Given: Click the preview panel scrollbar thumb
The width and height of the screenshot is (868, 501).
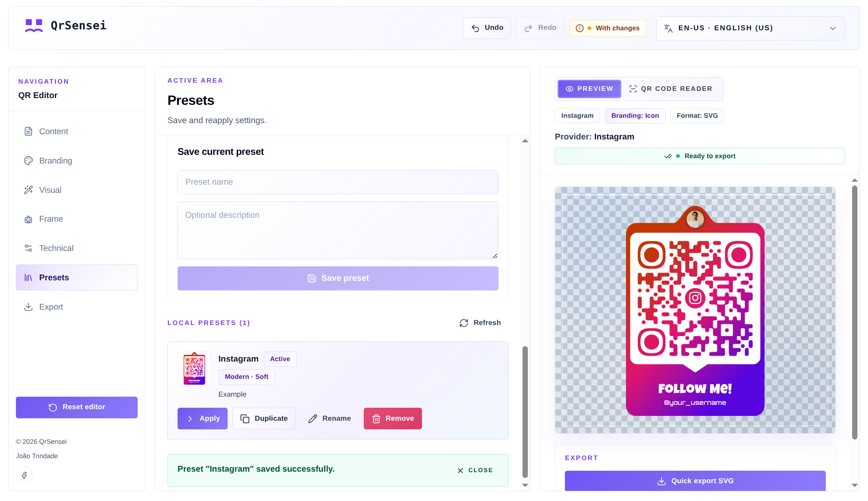Looking at the screenshot, I should pyautogui.click(x=855, y=313).
